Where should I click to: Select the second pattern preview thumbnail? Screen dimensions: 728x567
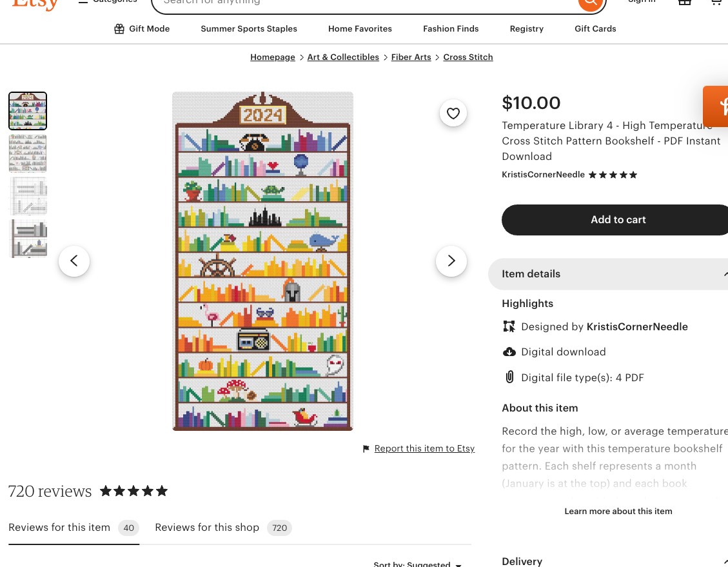point(28,154)
